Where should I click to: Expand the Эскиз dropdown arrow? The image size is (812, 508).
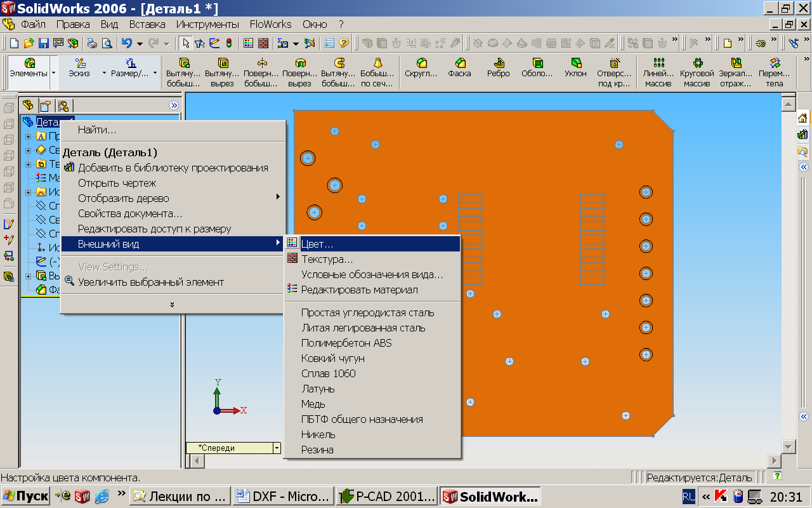click(104, 73)
